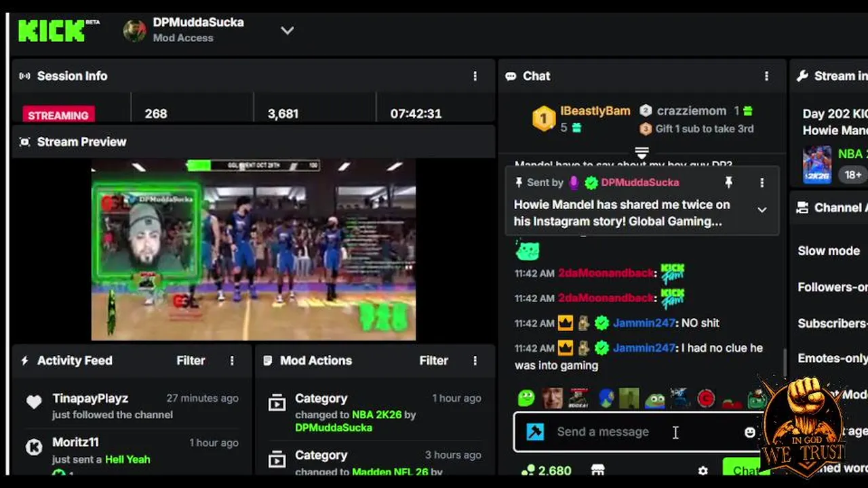The image size is (868, 488).
Task: Click the Channel Actions panel icon
Action: point(802,208)
